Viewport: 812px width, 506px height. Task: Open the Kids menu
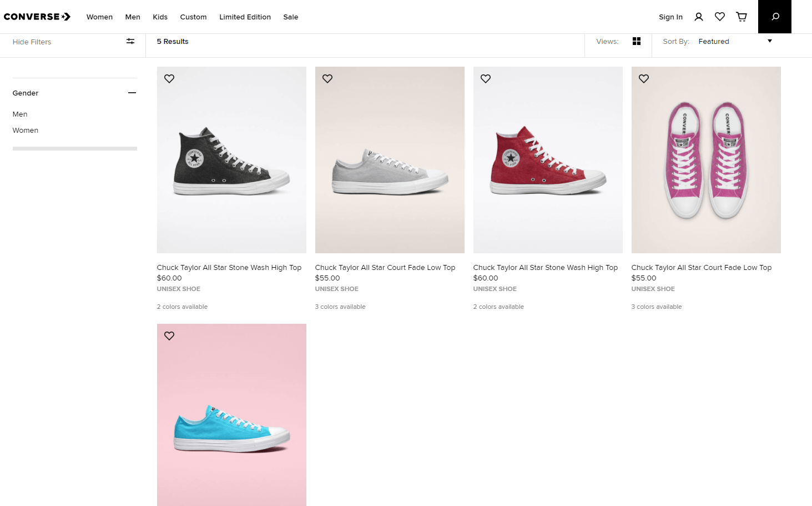[x=160, y=17]
